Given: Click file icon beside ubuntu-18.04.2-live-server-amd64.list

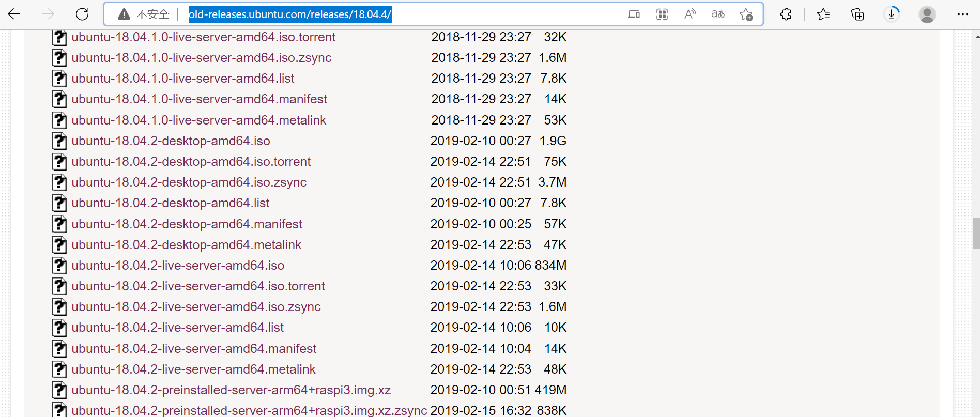Looking at the screenshot, I should (59, 328).
